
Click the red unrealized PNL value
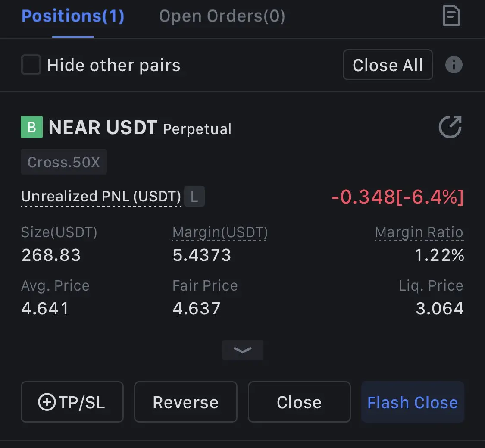pyautogui.click(x=397, y=197)
